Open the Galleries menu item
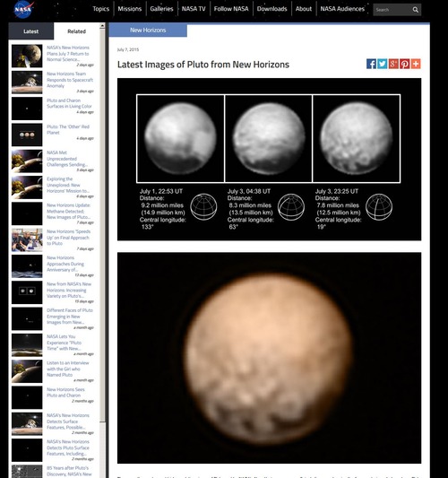The image size is (448, 478). (x=161, y=9)
